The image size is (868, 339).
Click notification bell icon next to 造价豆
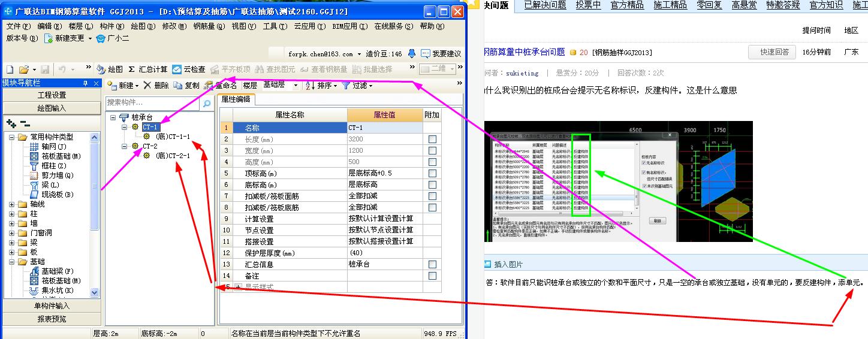pos(412,53)
